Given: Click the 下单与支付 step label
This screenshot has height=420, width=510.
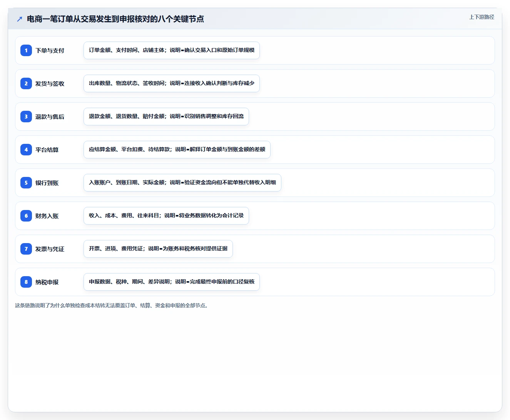Looking at the screenshot, I should [x=50, y=50].
